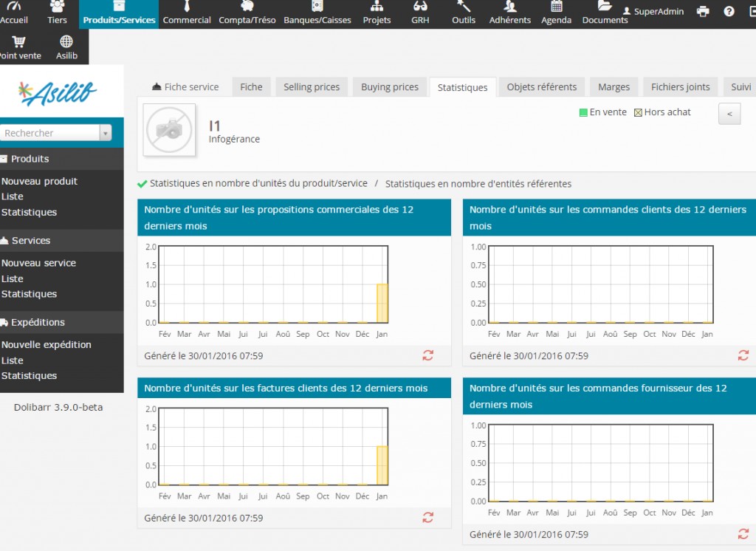Viewport: 756px width, 551px height.
Task: Open the Point vente cart icon
Action: [x=19, y=43]
